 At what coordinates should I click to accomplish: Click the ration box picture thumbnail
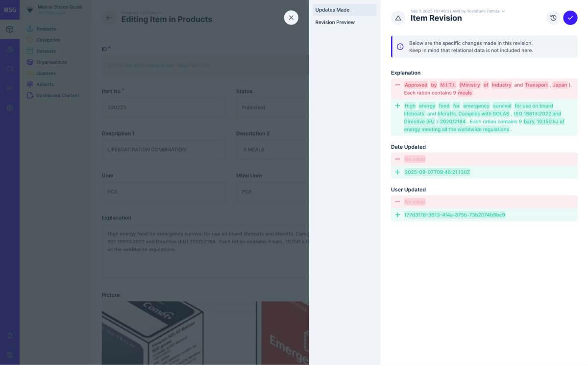click(152, 333)
